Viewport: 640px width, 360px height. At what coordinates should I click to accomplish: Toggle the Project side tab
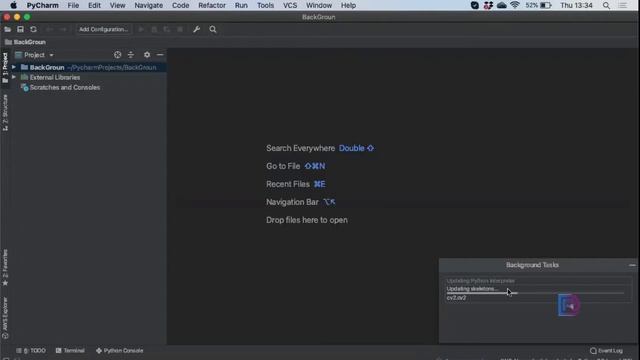click(5, 68)
